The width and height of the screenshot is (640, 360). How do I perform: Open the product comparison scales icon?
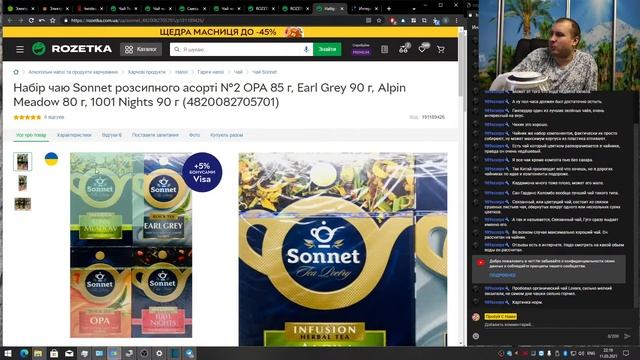coord(404,49)
